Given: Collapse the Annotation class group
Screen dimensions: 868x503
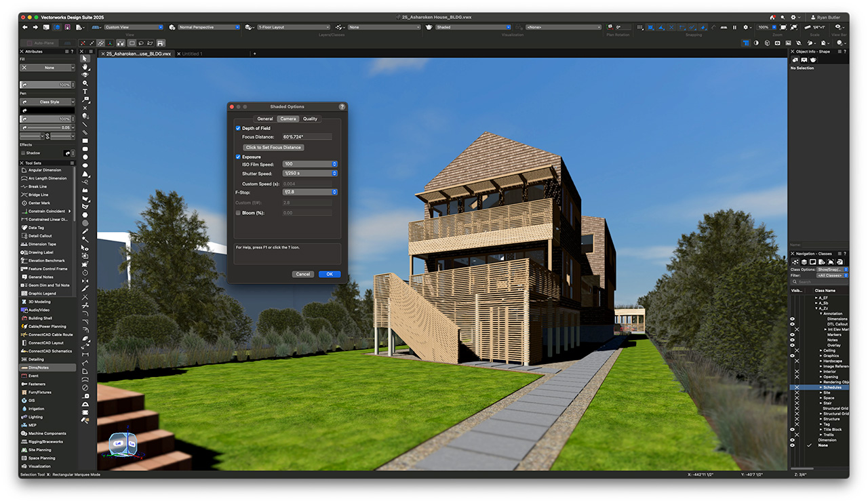Looking at the screenshot, I should 821,314.
